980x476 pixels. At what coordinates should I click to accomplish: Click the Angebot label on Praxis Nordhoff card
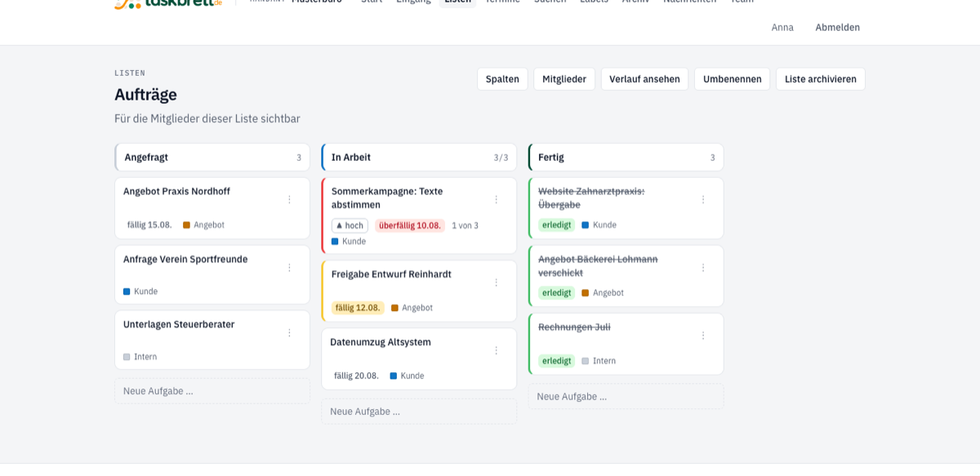point(204,225)
